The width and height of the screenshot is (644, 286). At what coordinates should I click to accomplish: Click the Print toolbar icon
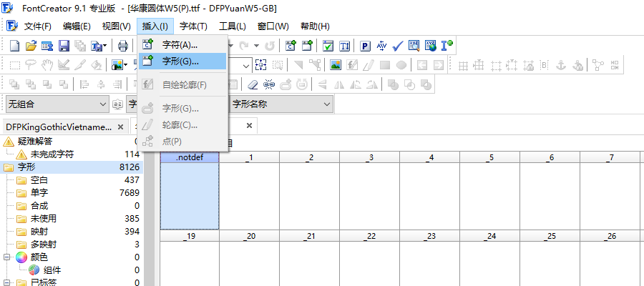(123, 46)
